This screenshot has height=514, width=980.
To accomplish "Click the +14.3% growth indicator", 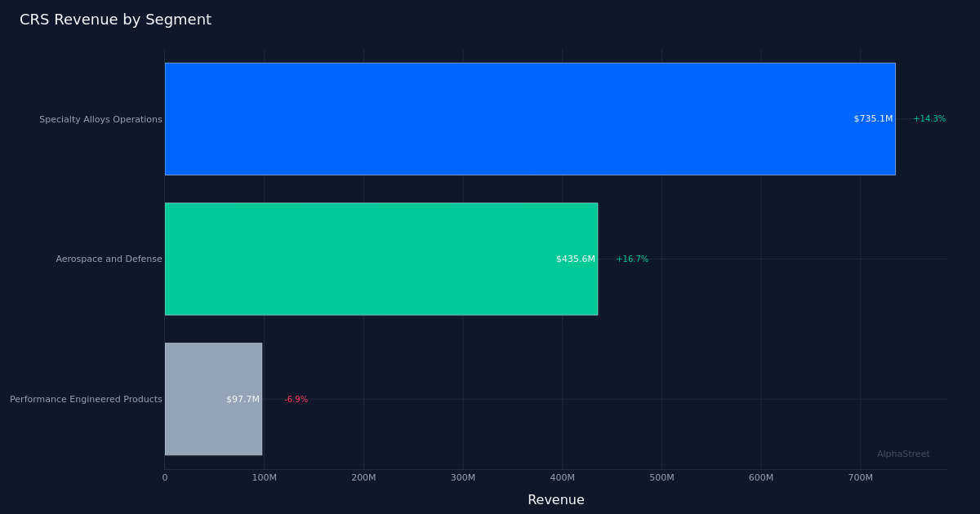I will pos(929,118).
